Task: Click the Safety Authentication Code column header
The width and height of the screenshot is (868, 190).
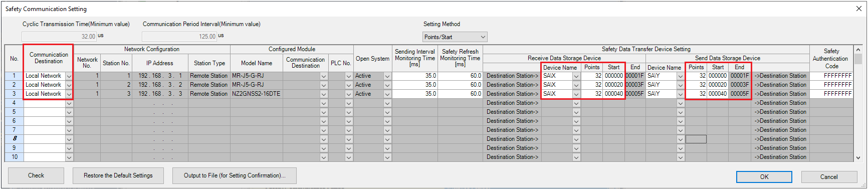Action: (831, 59)
